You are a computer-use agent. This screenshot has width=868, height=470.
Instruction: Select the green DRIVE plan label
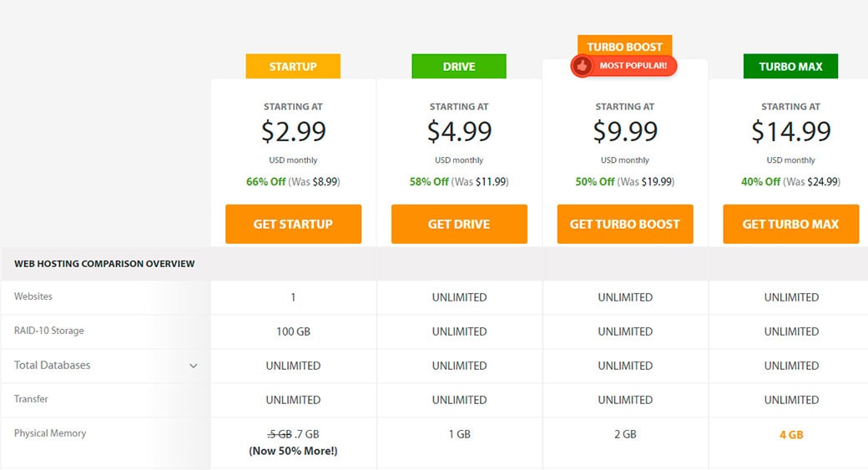click(x=459, y=67)
